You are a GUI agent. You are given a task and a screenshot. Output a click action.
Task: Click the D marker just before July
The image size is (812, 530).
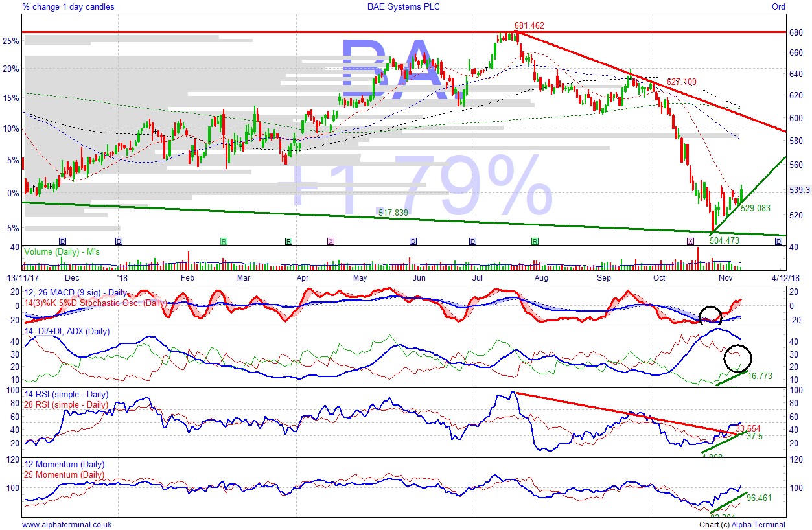[x=473, y=241]
